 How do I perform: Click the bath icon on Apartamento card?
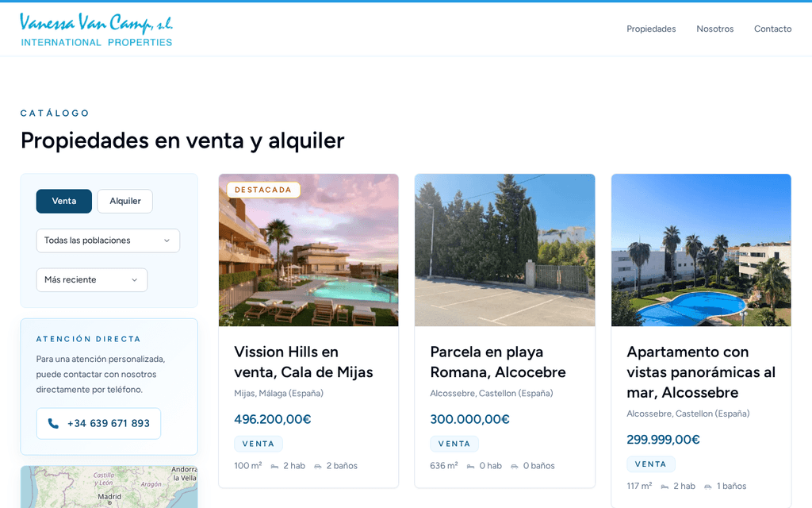point(708,487)
